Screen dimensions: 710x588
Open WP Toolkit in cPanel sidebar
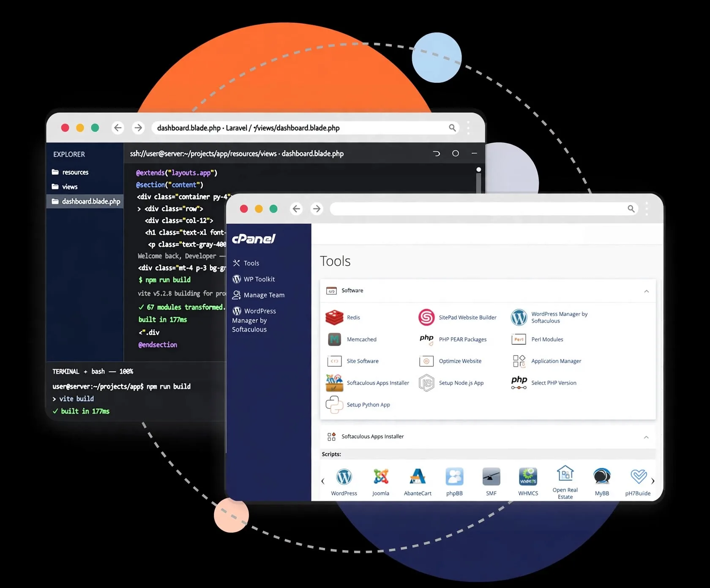click(254, 279)
